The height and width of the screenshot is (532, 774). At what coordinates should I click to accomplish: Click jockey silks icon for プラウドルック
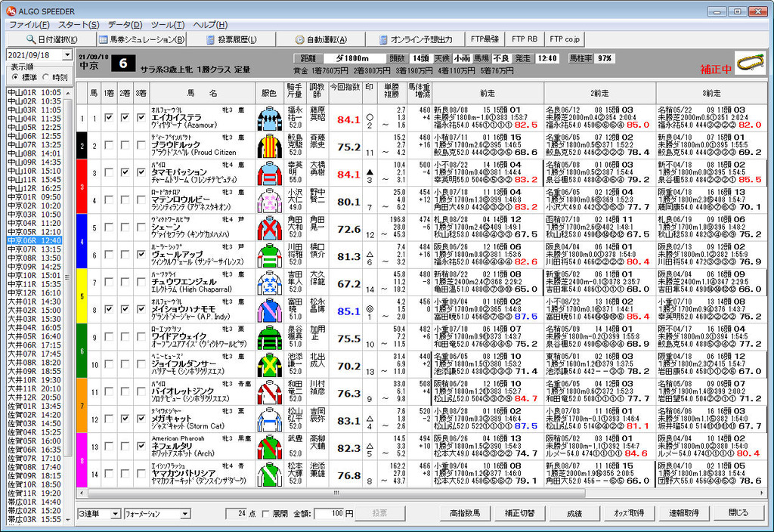point(270,145)
